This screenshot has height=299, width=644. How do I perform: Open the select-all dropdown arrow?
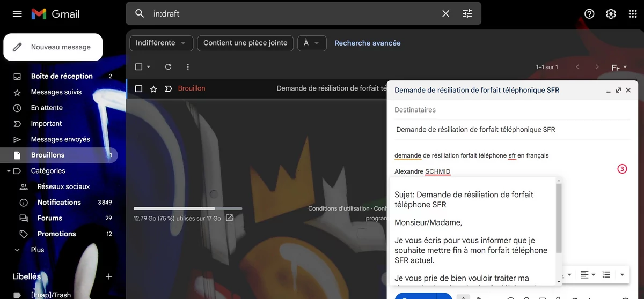[x=149, y=67]
